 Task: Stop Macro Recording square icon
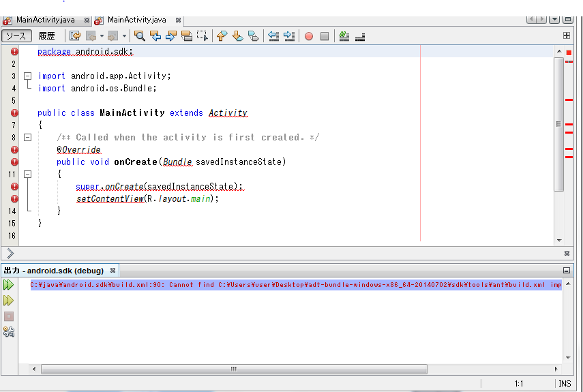325,36
